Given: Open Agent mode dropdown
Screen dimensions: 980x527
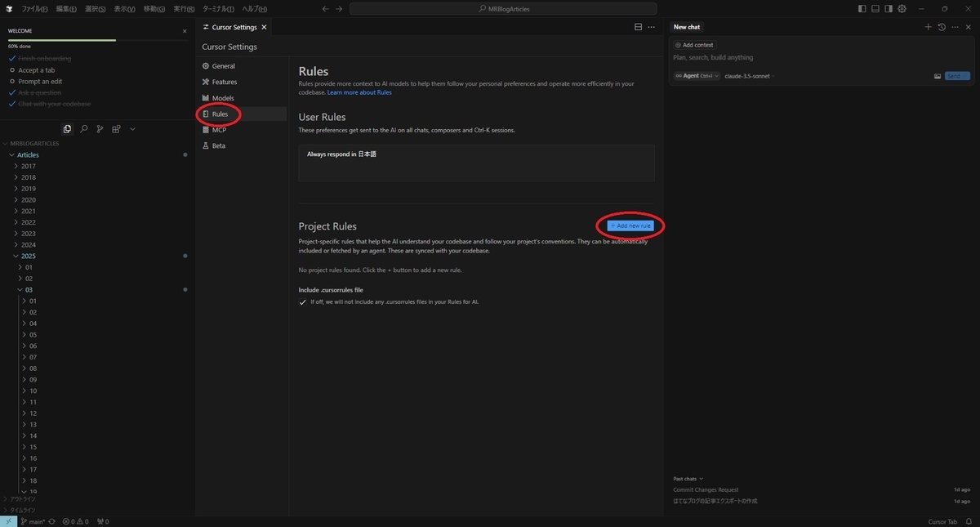Looking at the screenshot, I should click(697, 76).
